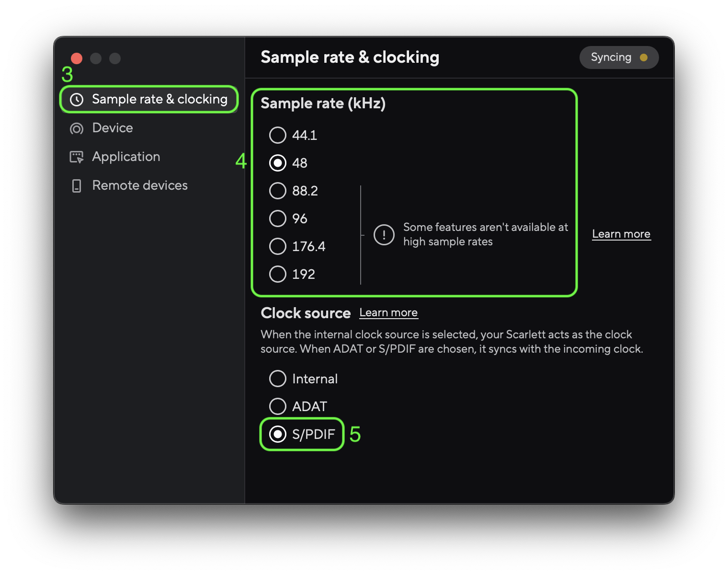Switch to the Device settings page
728x575 pixels.
112,128
